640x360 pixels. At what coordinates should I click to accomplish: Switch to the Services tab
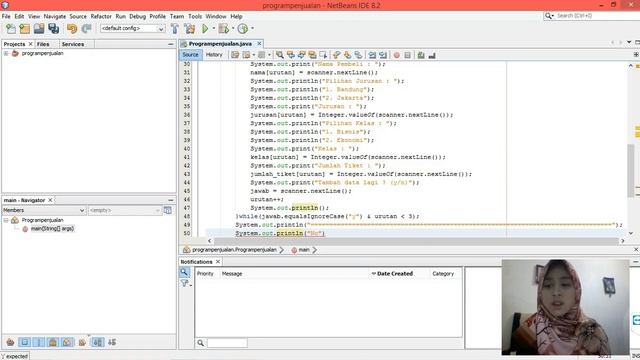click(x=73, y=44)
